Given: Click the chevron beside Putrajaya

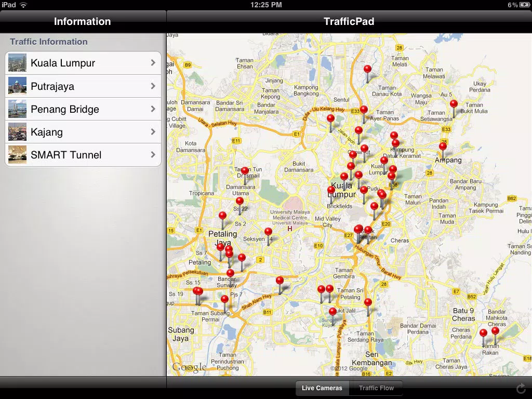Looking at the screenshot, I should (x=153, y=86).
